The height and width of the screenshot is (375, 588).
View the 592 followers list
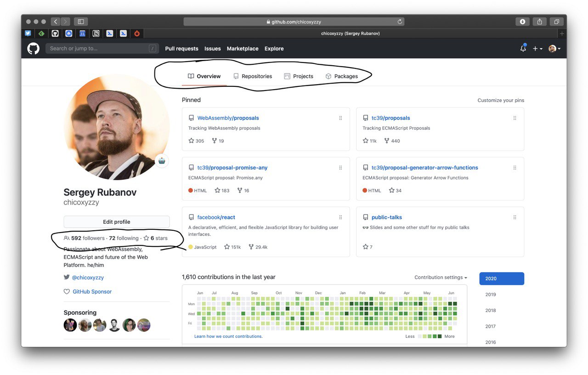(84, 238)
